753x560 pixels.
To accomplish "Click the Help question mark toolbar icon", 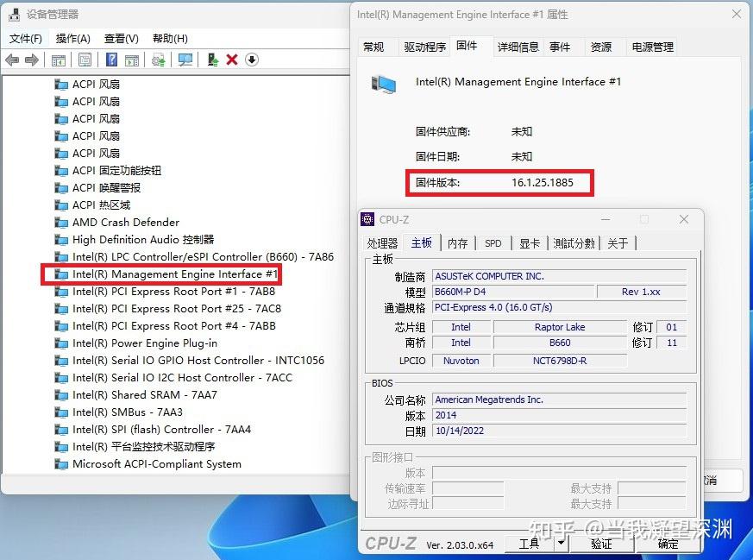I will (x=110, y=60).
